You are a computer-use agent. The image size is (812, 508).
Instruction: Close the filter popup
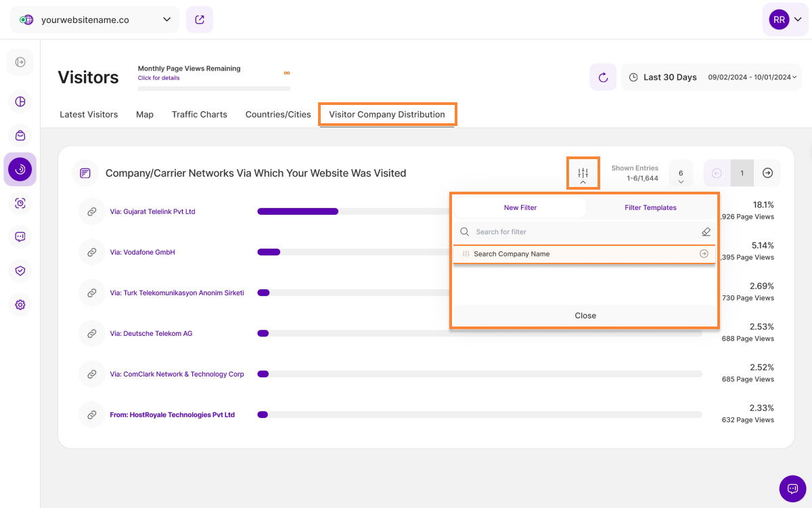[x=585, y=316]
